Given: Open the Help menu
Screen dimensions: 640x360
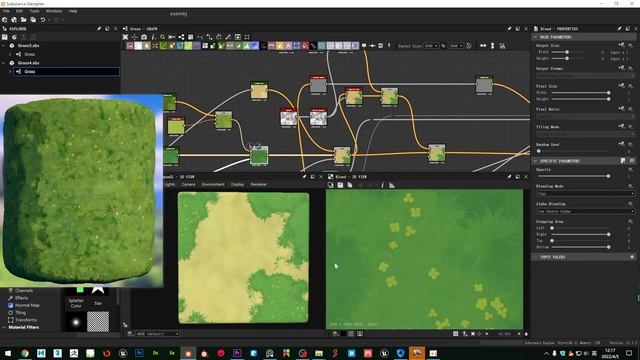Looking at the screenshot, I should 73,11.
